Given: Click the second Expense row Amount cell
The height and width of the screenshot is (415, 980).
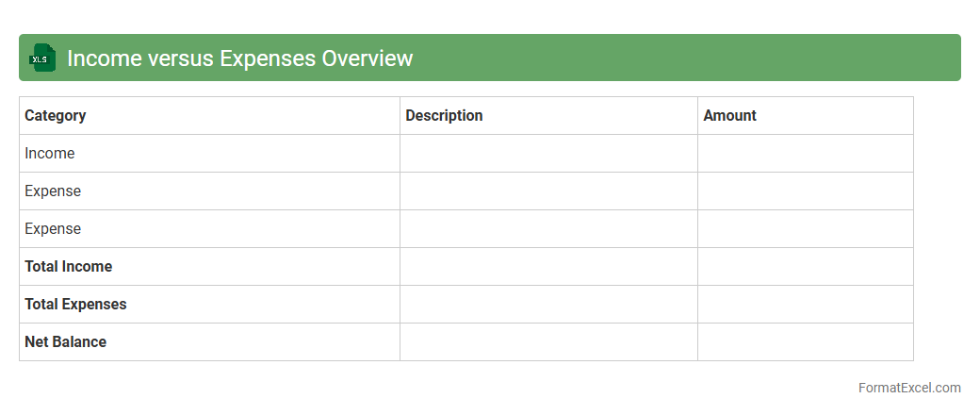Looking at the screenshot, I should pos(805,228).
